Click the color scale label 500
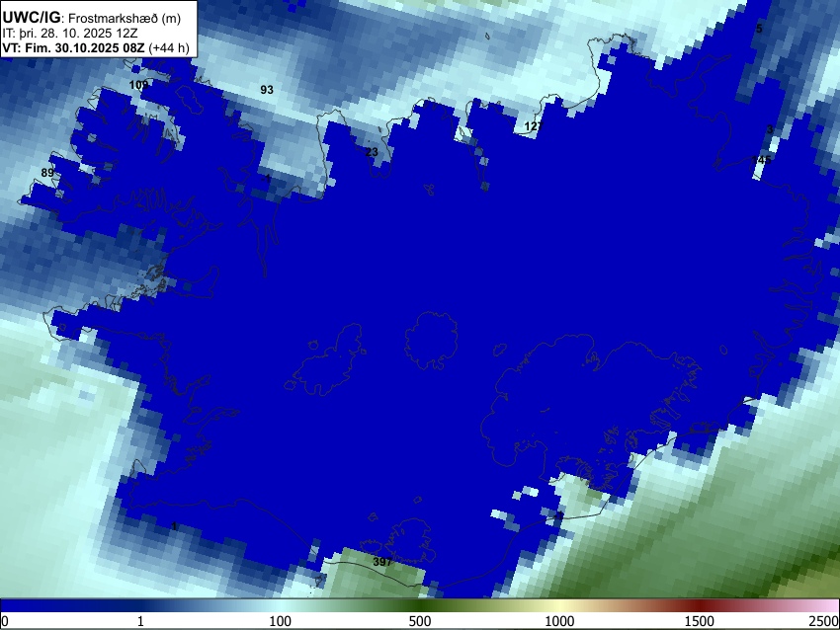The width and height of the screenshot is (840, 630). (419, 621)
